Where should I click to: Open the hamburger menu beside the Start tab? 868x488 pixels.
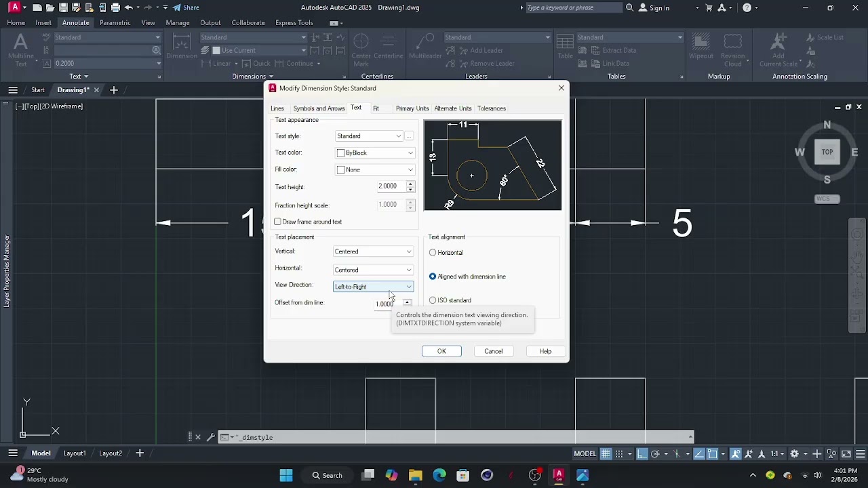[12, 89]
